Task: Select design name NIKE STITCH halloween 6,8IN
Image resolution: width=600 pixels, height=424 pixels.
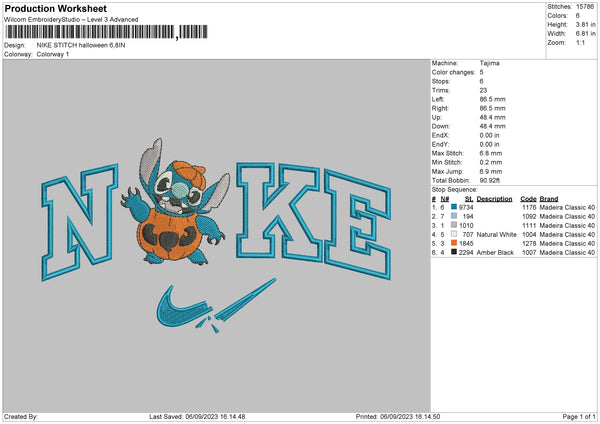Action: tap(81, 45)
